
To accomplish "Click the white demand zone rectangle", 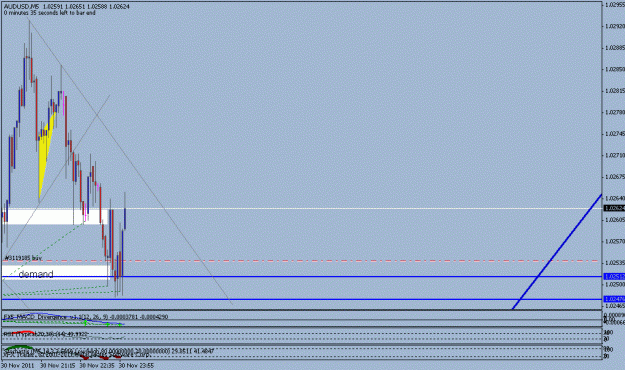I will point(55,272).
